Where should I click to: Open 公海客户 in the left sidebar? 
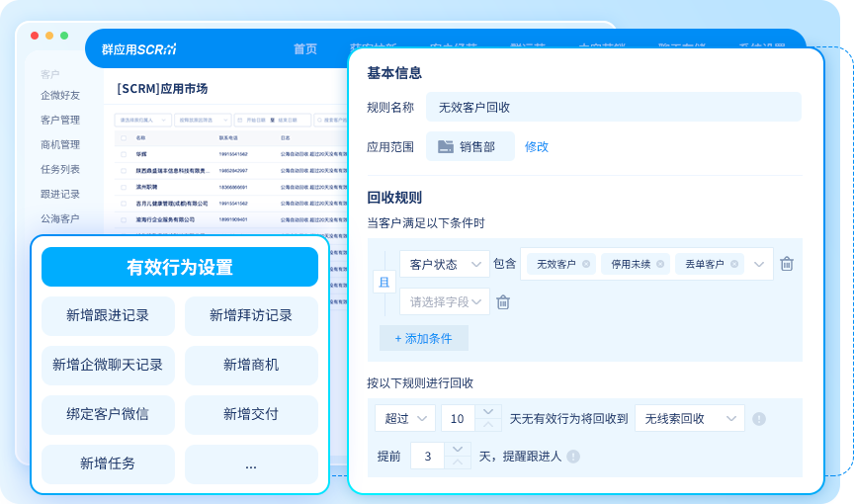[60, 218]
